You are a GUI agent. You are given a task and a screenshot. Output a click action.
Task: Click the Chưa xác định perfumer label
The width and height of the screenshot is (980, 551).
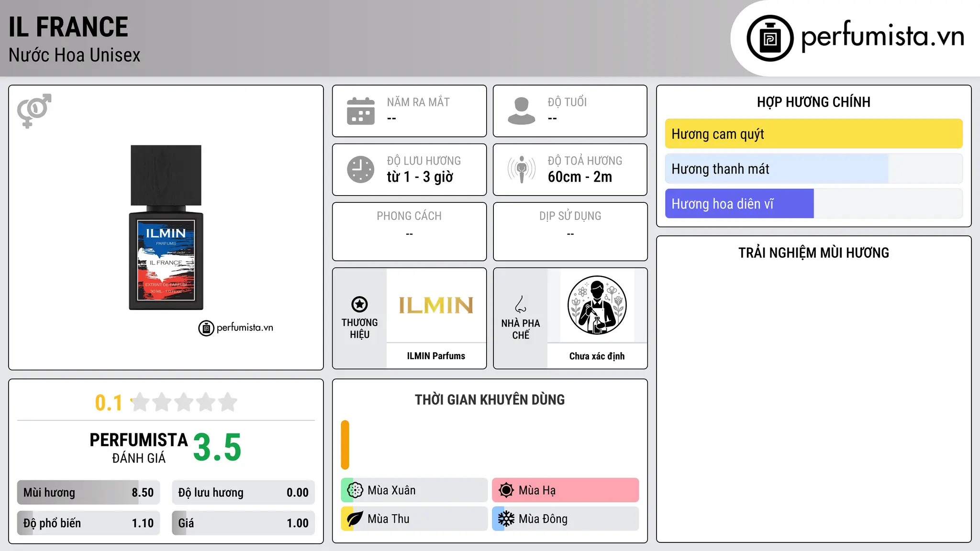pos(597,356)
